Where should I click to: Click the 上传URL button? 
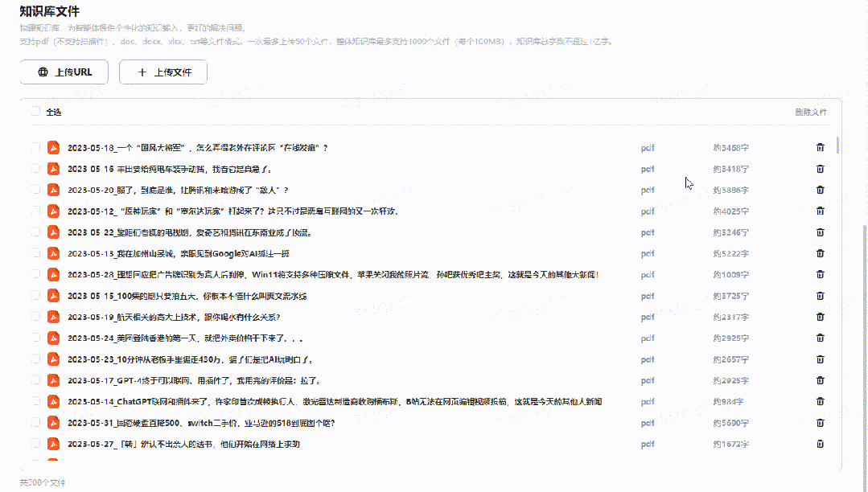pos(64,72)
